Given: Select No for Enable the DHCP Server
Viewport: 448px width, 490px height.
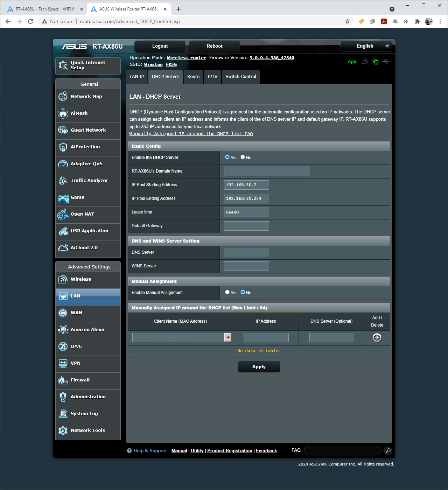Looking at the screenshot, I should [243, 157].
